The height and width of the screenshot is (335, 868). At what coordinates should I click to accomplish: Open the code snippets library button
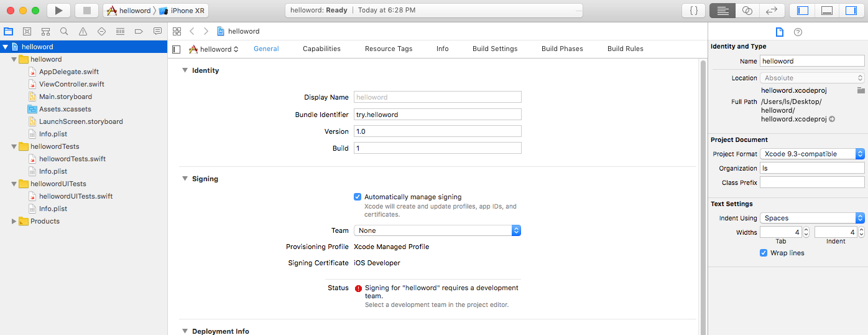coord(693,10)
